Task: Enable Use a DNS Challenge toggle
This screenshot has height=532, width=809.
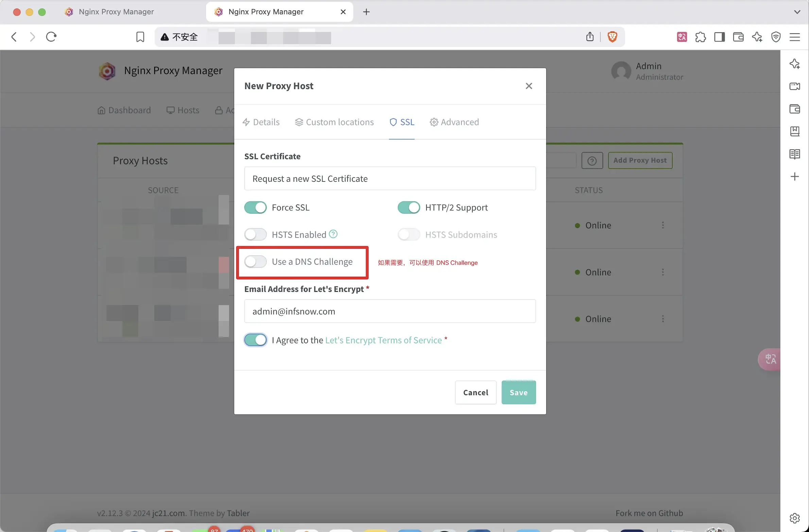Action: click(x=255, y=262)
